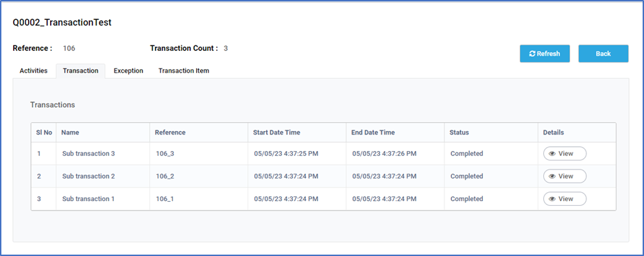Open the Transaction Item tab
The image size is (644, 256).
[x=184, y=71]
